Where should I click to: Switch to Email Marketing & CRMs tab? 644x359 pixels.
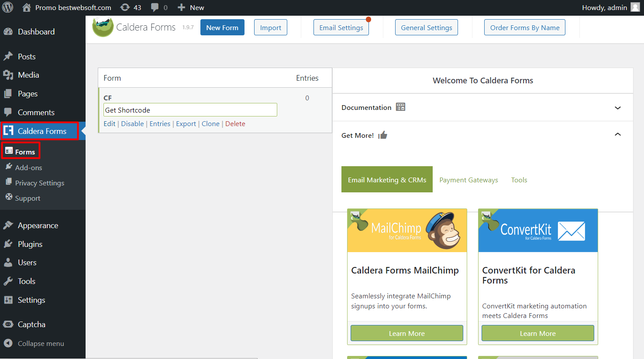click(387, 179)
